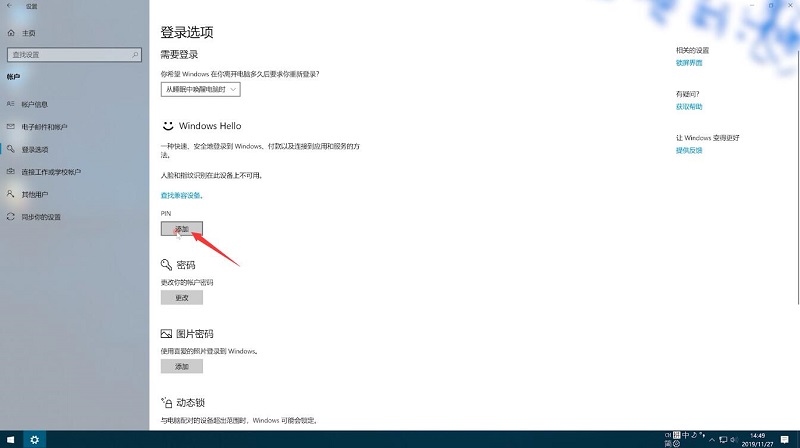Click the vertical scrollbar on the right
Screen dimensions: 800x448
click(x=798, y=178)
